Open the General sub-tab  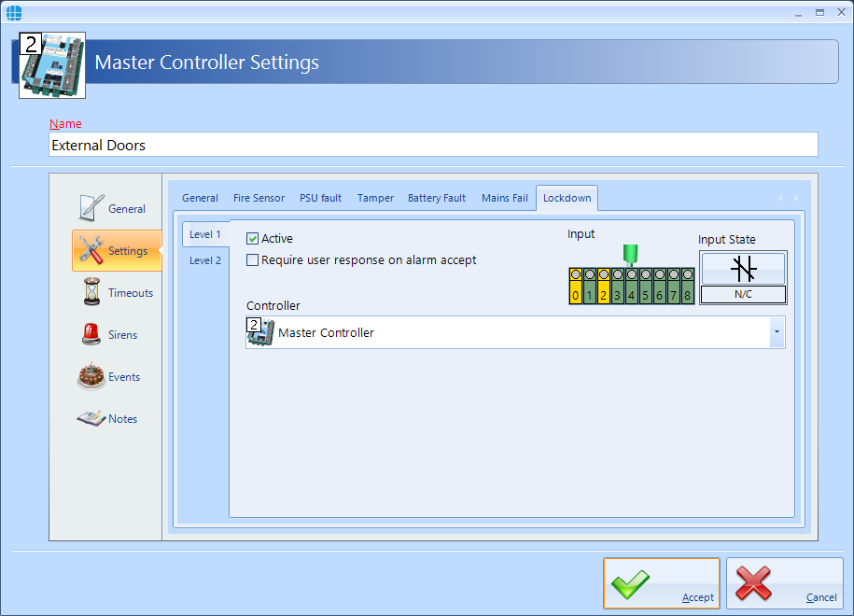tap(200, 198)
